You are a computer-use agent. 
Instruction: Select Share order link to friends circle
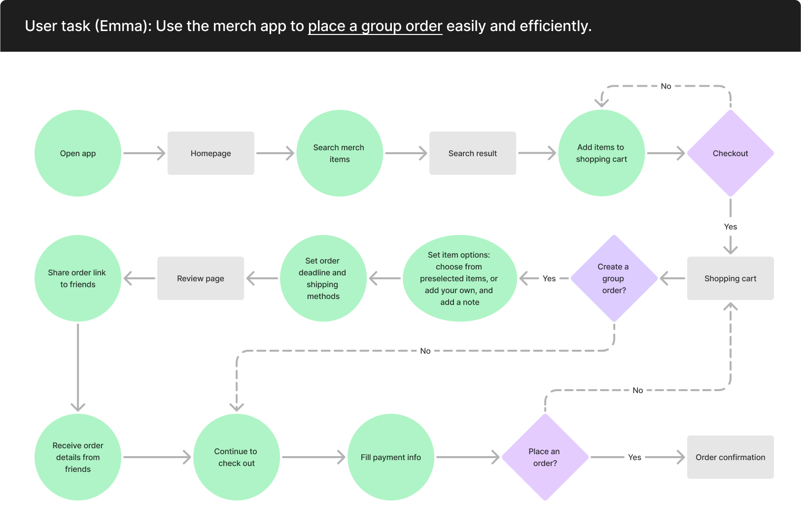pos(78,278)
